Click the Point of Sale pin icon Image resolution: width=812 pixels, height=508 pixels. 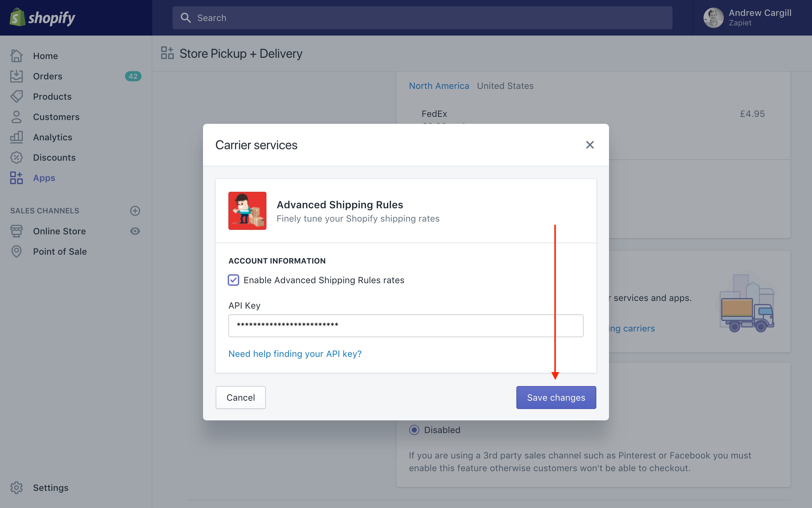[x=16, y=251]
